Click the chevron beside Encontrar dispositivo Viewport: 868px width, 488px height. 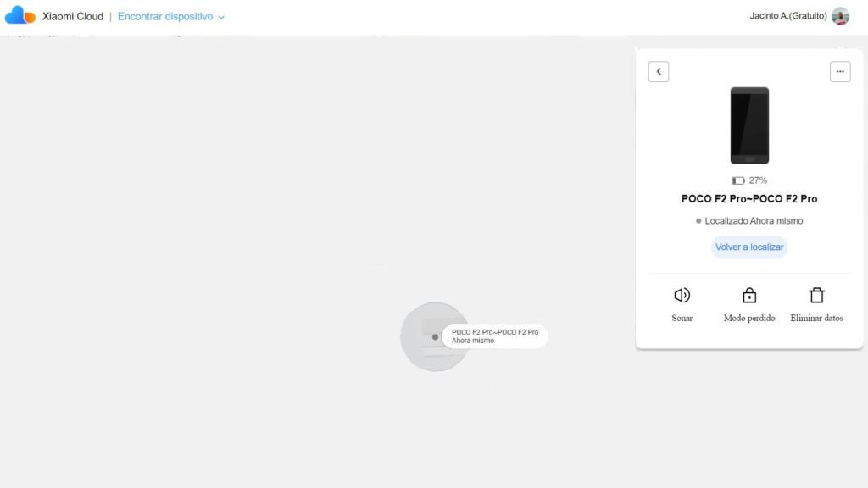point(221,17)
